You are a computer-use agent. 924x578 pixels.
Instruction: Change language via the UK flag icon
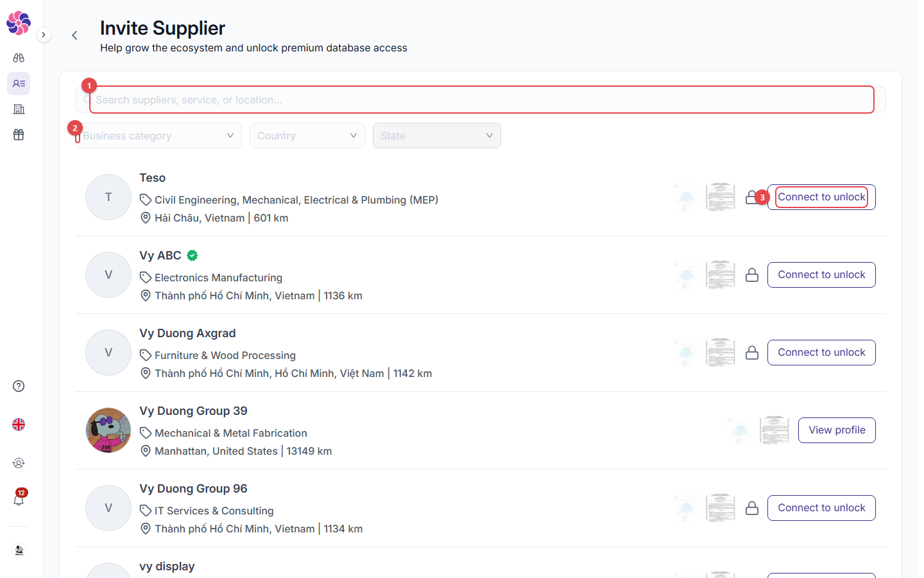(x=19, y=425)
